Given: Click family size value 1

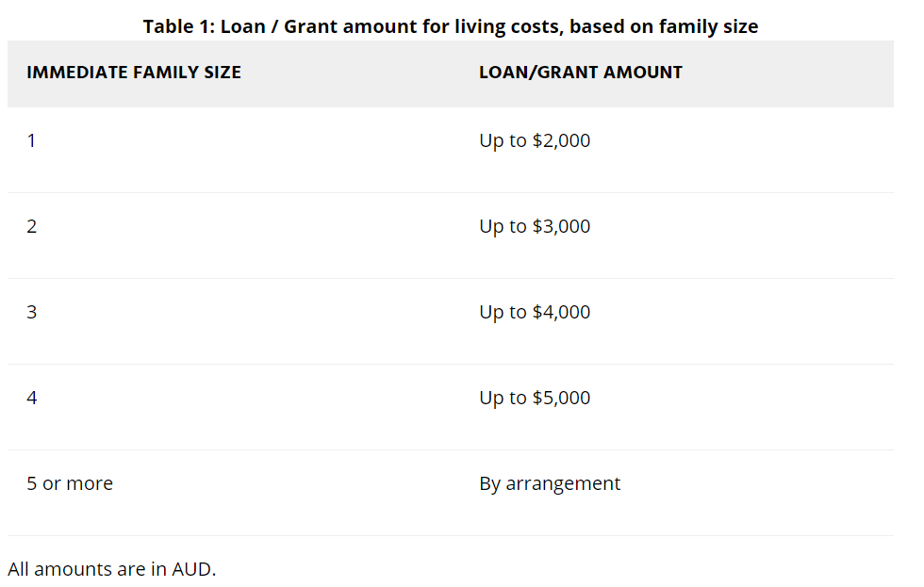Looking at the screenshot, I should [x=31, y=141].
